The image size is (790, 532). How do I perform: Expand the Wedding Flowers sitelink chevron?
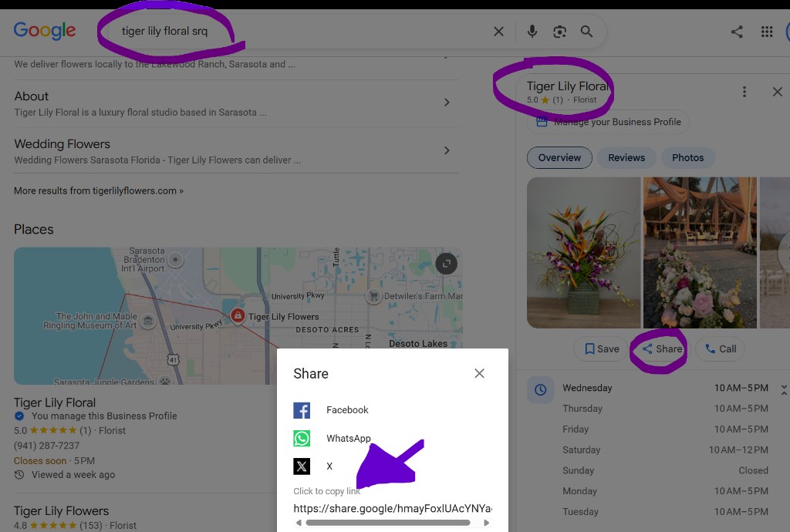[447, 150]
